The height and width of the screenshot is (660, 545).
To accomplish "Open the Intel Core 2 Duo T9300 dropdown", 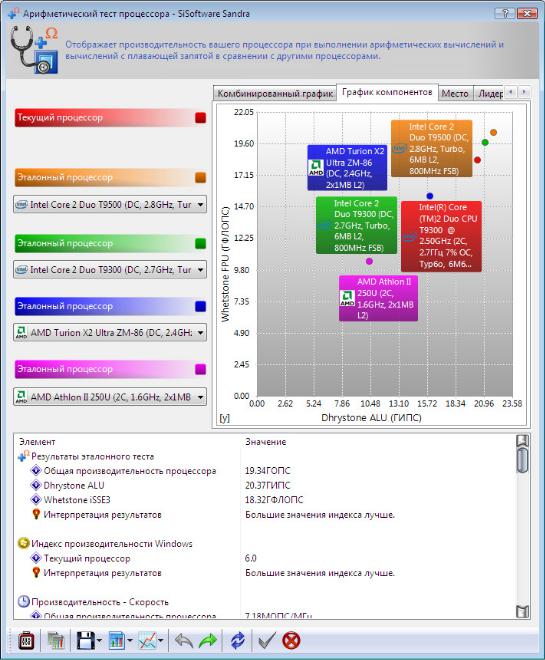I will tap(110, 270).
